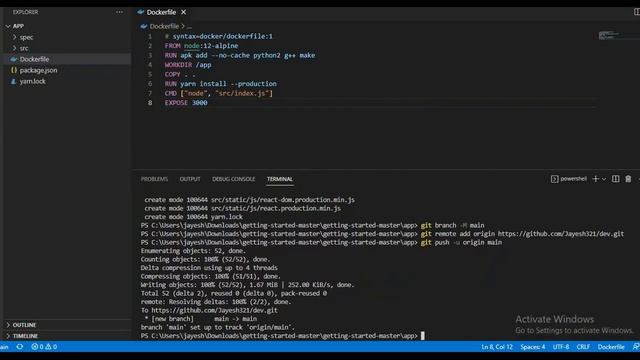The width and height of the screenshot is (640, 360).
Task: Click the CMD ["node", "src/index.js"] line
Action: pos(218,93)
